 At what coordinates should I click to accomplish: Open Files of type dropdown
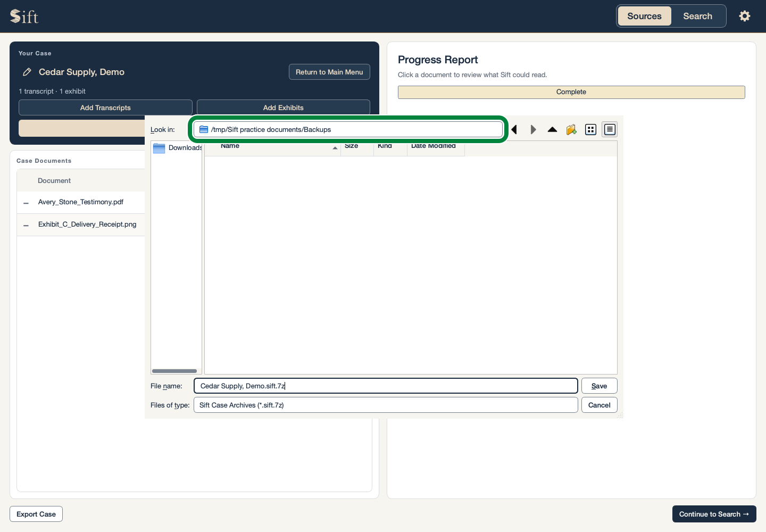[x=386, y=405]
